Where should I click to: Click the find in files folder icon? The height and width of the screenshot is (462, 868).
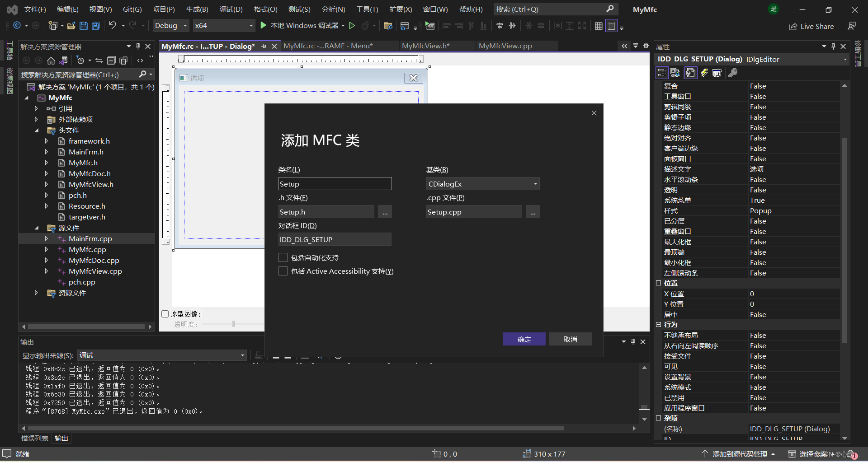click(x=387, y=26)
